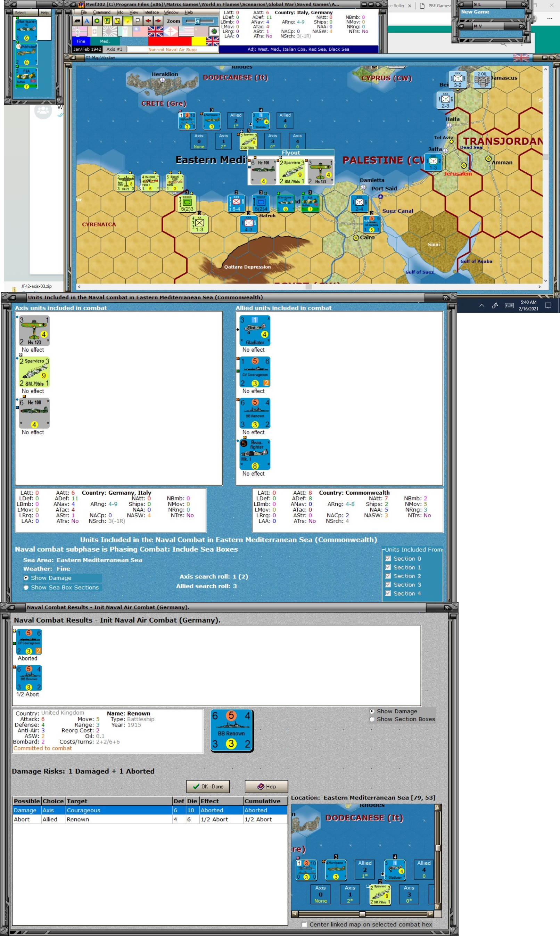Toggle the Section 3 checkbox
Image resolution: width=560 pixels, height=936 pixels.
click(x=388, y=585)
